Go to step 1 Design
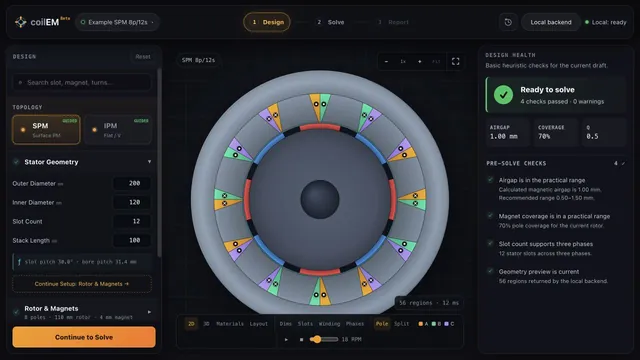The height and width of the screenshot is (360, 640). 267,22
